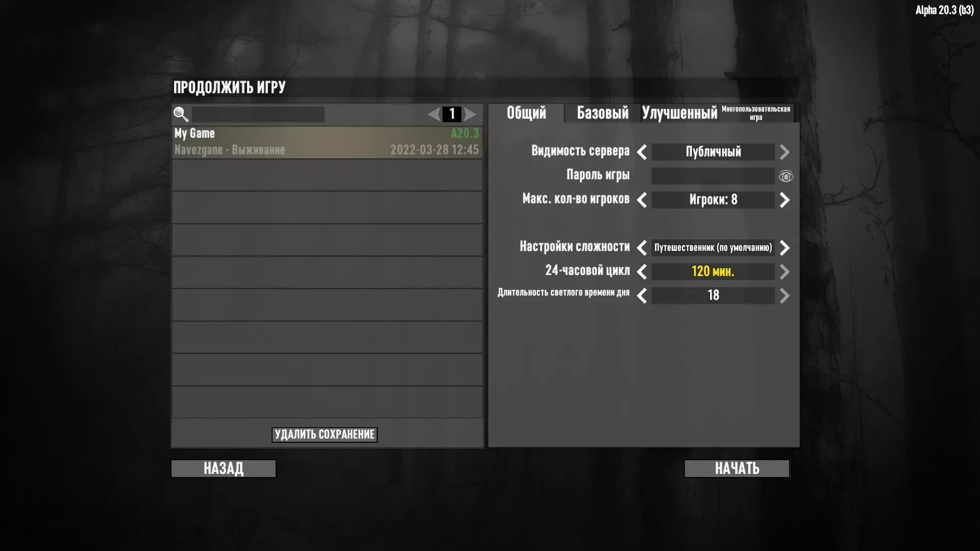Decrease the 24-hour cycle length
Screen dimensions: 980x551
click(x=642, y=272)
